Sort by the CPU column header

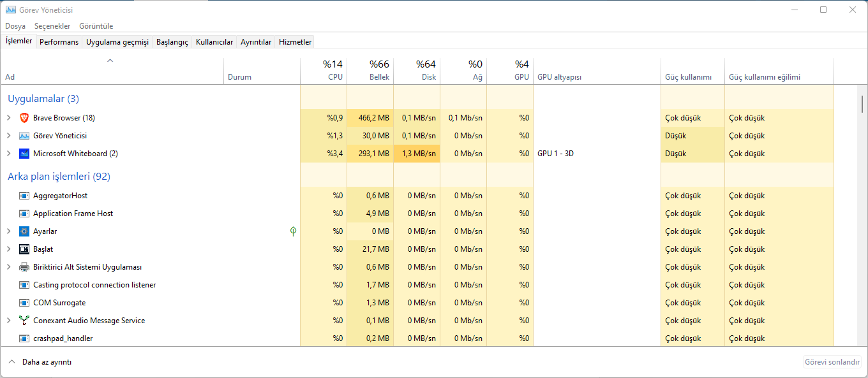[324, 71]
